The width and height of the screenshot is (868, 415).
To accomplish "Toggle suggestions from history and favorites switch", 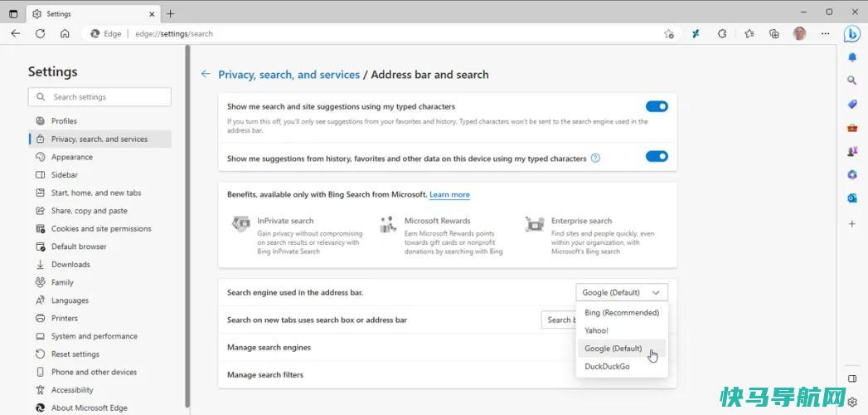I will [x=657, y=157].
